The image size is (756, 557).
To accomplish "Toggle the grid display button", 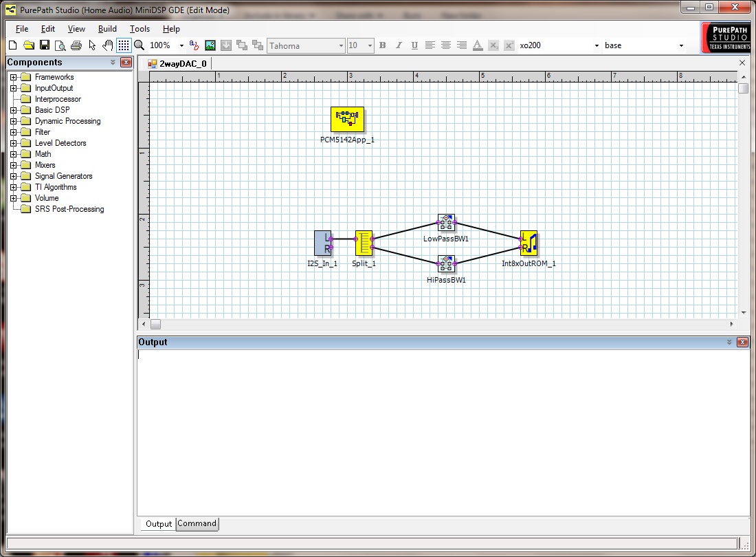I will click(x=124, y=45).
